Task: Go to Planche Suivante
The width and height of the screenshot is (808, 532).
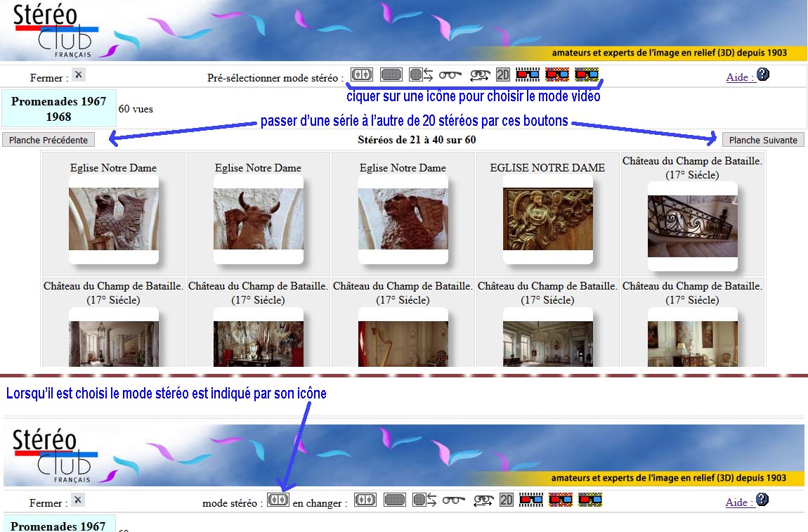Action: 763,140
